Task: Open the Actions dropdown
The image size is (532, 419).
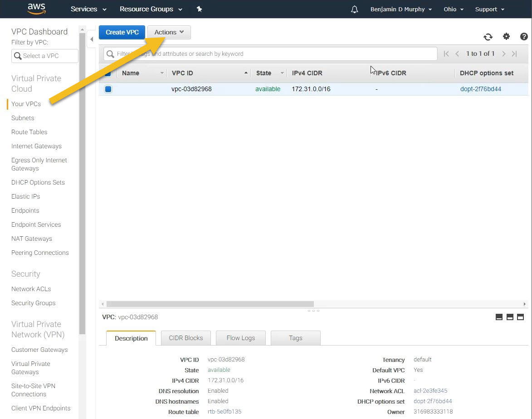Action: point(169,32)
